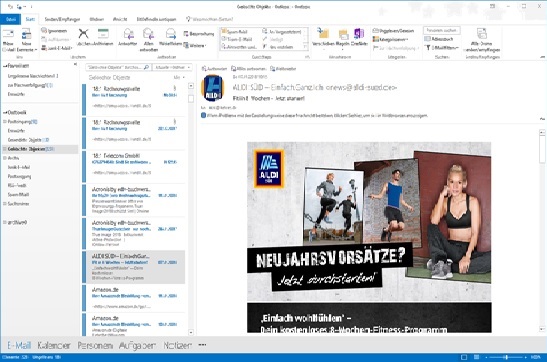Click the zoom in plus button
Image resolution: width=547 pixels, height=362 pixels.
[x=526, y=357]
